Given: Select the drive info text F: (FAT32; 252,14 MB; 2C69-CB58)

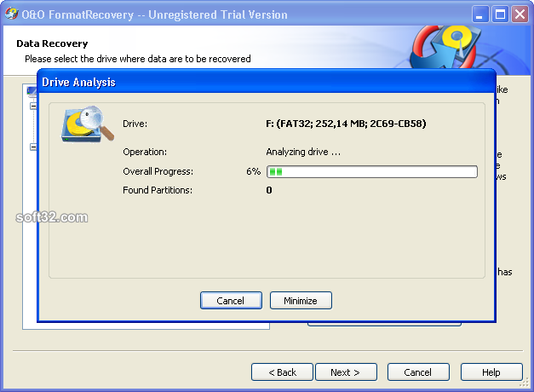Looking at the screenshot, I should (346, 124).
